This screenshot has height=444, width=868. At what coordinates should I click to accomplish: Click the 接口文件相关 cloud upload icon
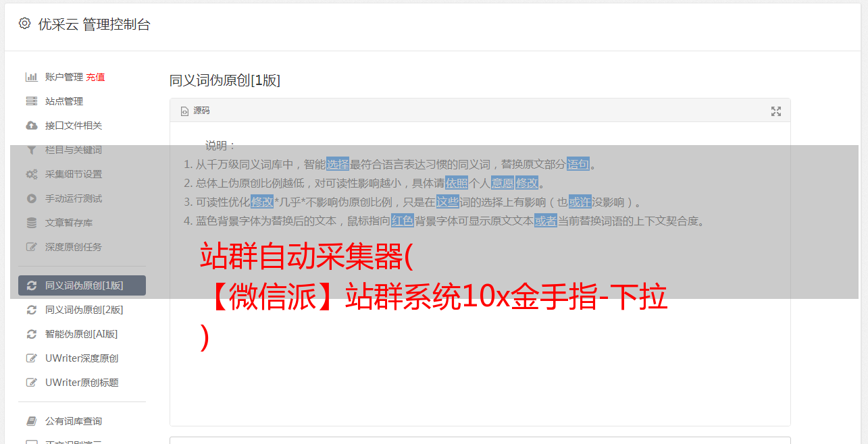click(31, 126)
